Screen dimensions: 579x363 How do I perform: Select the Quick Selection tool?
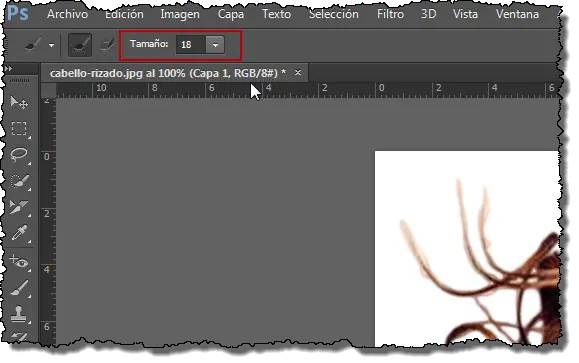[19, 181]
